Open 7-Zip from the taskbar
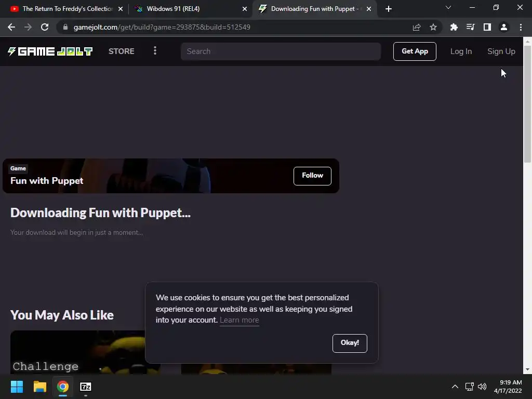532x399 pixels. (86, 387)
